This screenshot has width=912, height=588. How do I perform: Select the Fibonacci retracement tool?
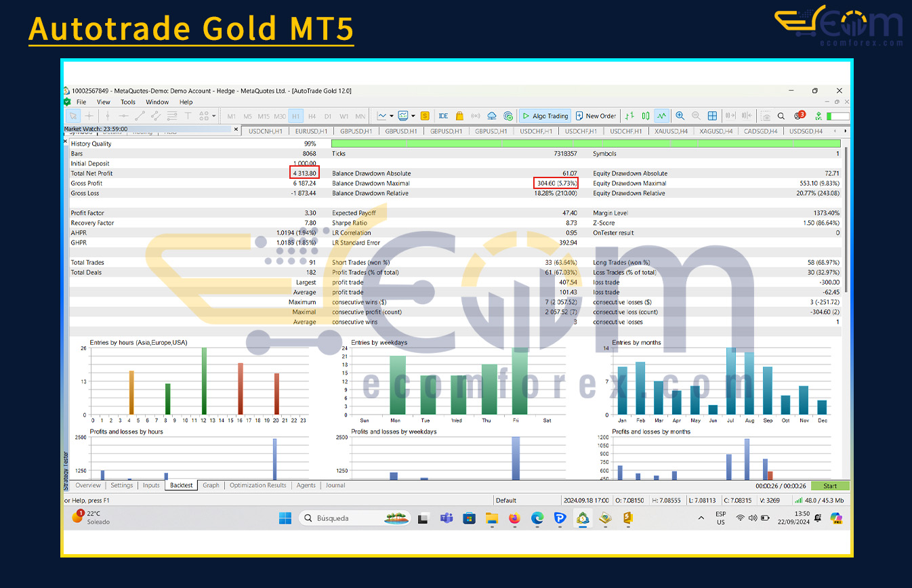tap(171, 116)
